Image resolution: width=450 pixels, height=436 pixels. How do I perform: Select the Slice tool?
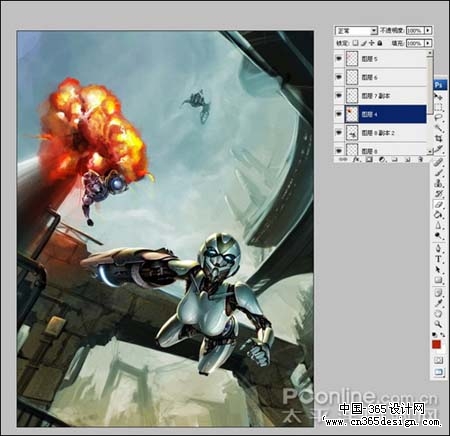coord(438,149)
